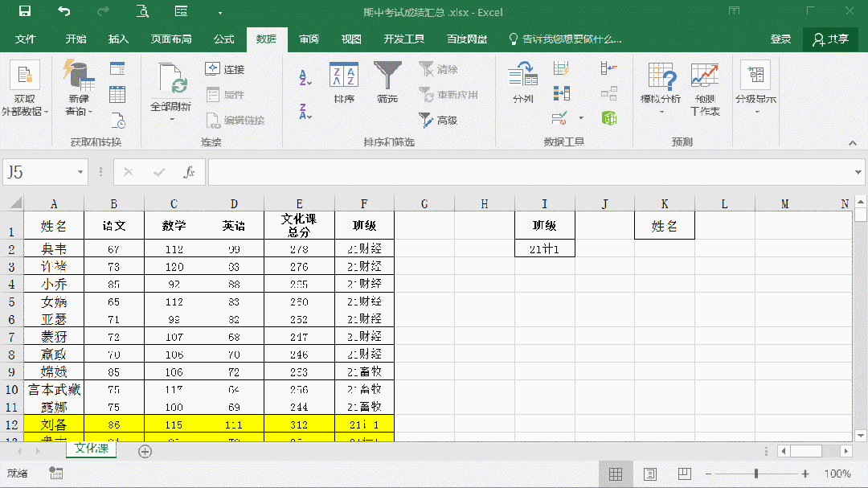The height and width of the screenshot is (488, 868).
Task: Open the 文件 menu
Action: click(x=25, y=39)
